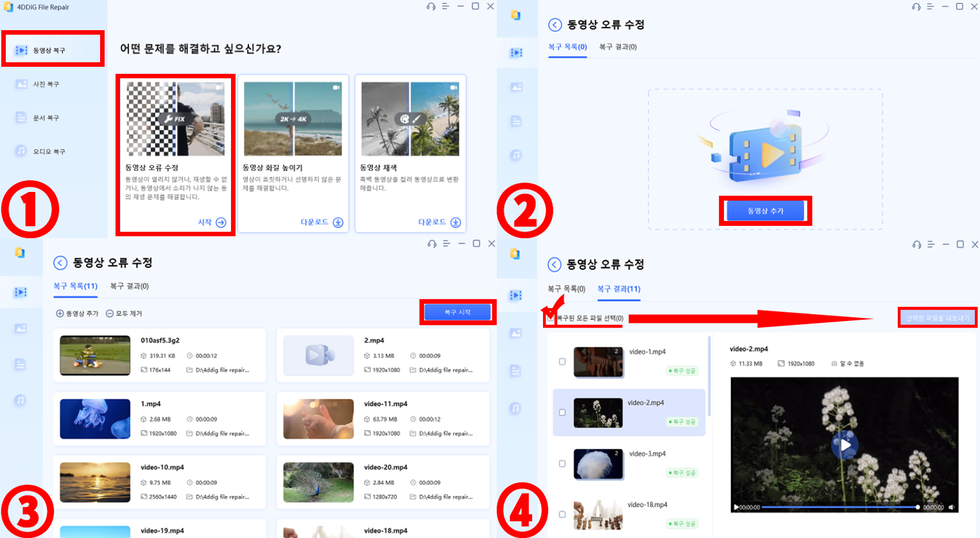The height and width of the screenshot is (538, 980).
Task: Click 다운로드 on the 동영상 화질 높이기 card
Action: [x=322, y=222]
